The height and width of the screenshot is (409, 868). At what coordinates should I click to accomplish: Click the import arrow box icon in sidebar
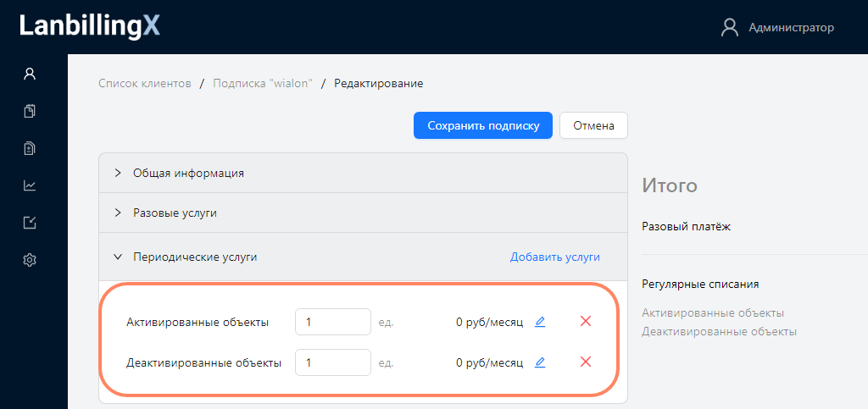click(30, 223)
